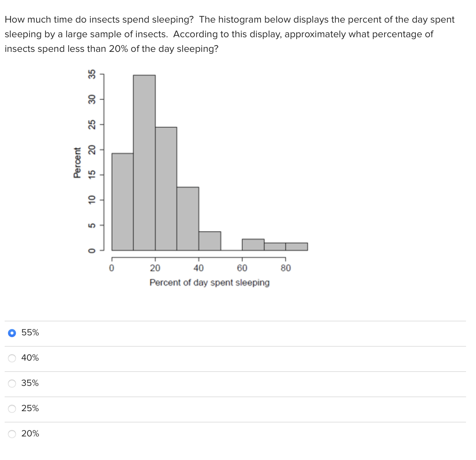
Task: Choose the 35% answer choice
Action: tap(12, 383)
